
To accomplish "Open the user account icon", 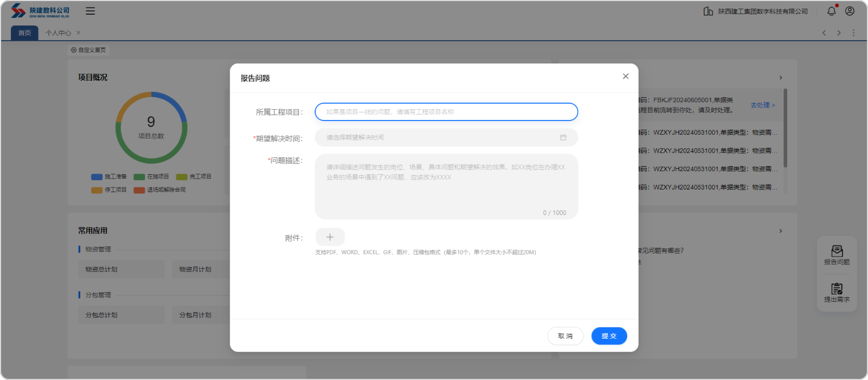I will (850, 11).
